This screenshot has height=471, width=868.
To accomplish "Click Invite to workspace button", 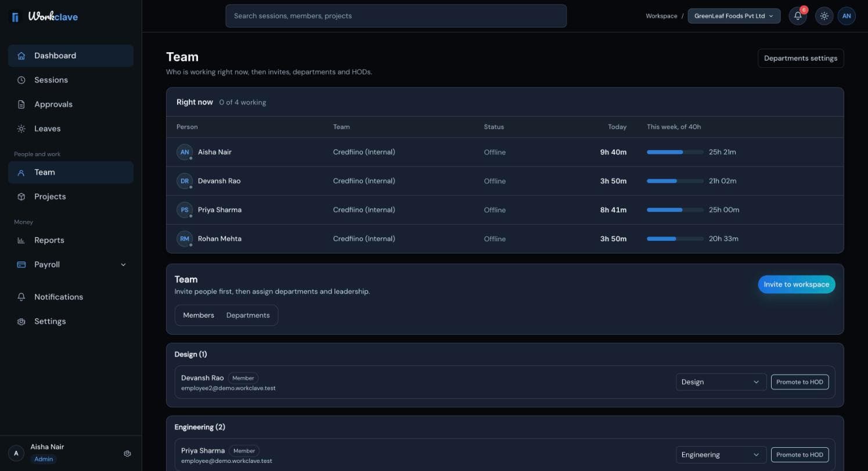I will (797, 284).
